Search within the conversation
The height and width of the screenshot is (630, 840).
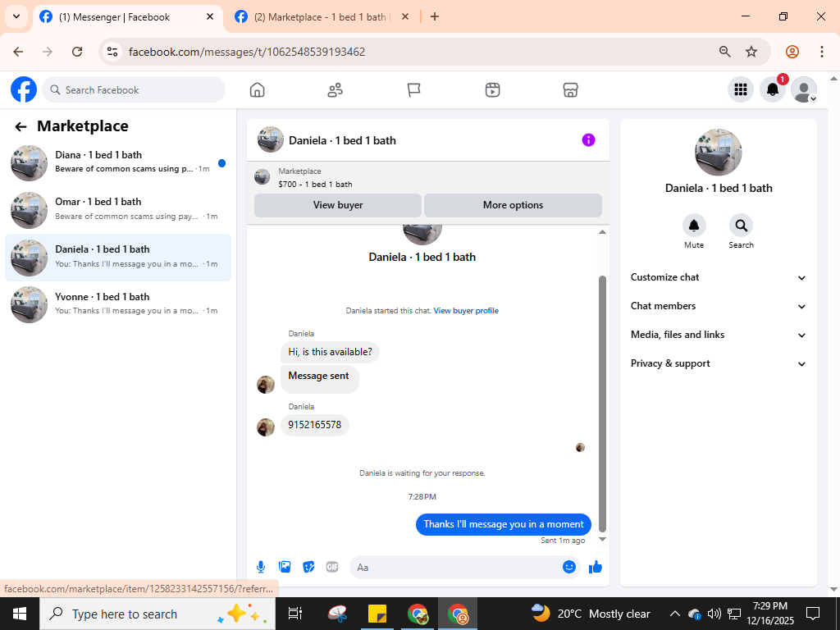(741, 226)
